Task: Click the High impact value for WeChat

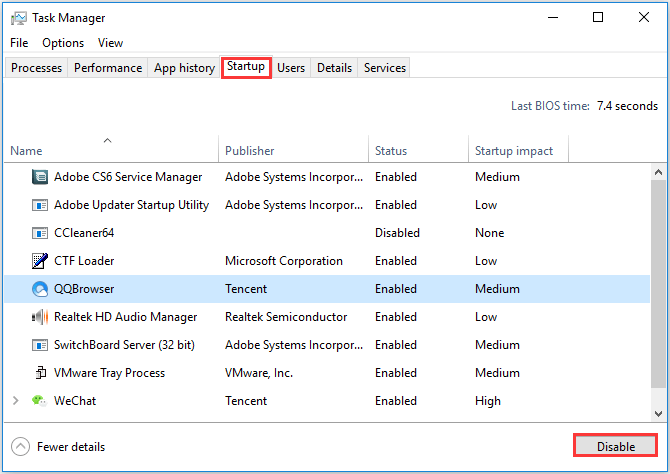Action: point(488,401)
